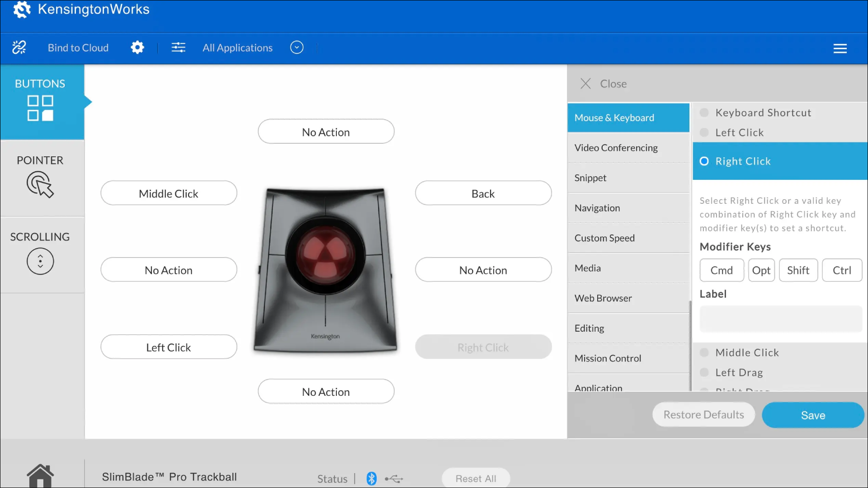
Task: Select the Right Click radio button
Action: point(704,161)
